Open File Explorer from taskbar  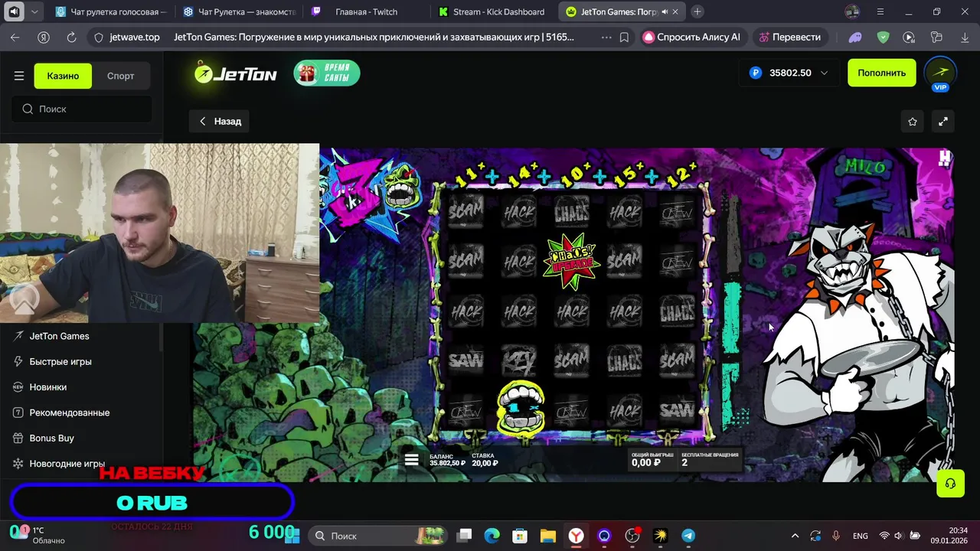click(547, 536)
